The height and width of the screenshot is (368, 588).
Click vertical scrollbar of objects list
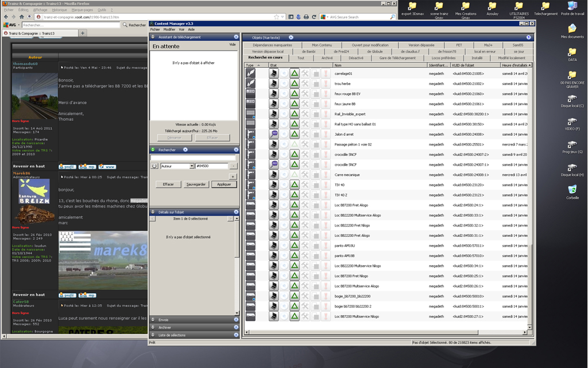coord(529,196)
